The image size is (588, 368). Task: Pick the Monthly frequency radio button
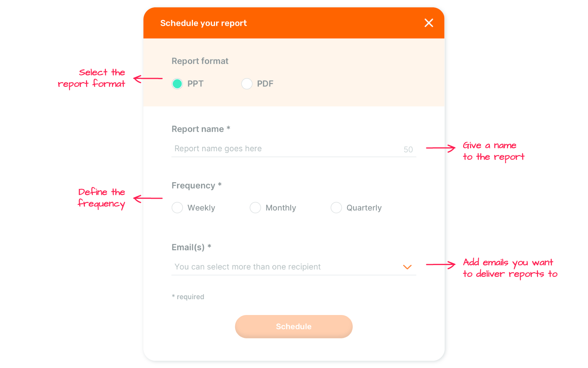click(255, 208)
